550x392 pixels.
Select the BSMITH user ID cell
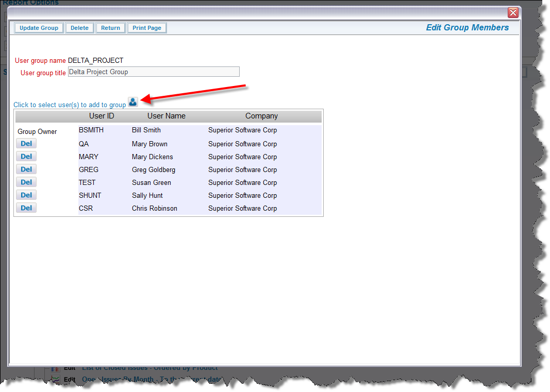[x=91, y=130]
